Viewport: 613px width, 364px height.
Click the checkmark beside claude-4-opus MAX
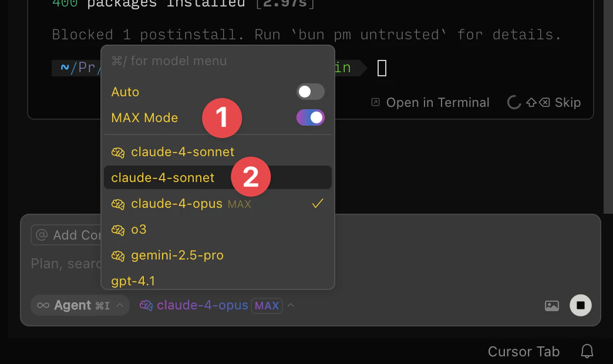318,204
